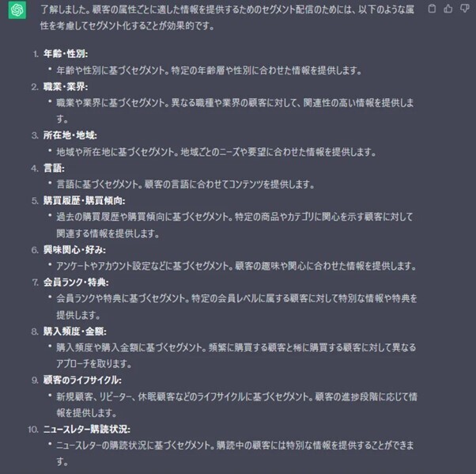This screenshot has width=476, height=474.
Task: Click the heading 年齢・性別
Action: (66, 54)
